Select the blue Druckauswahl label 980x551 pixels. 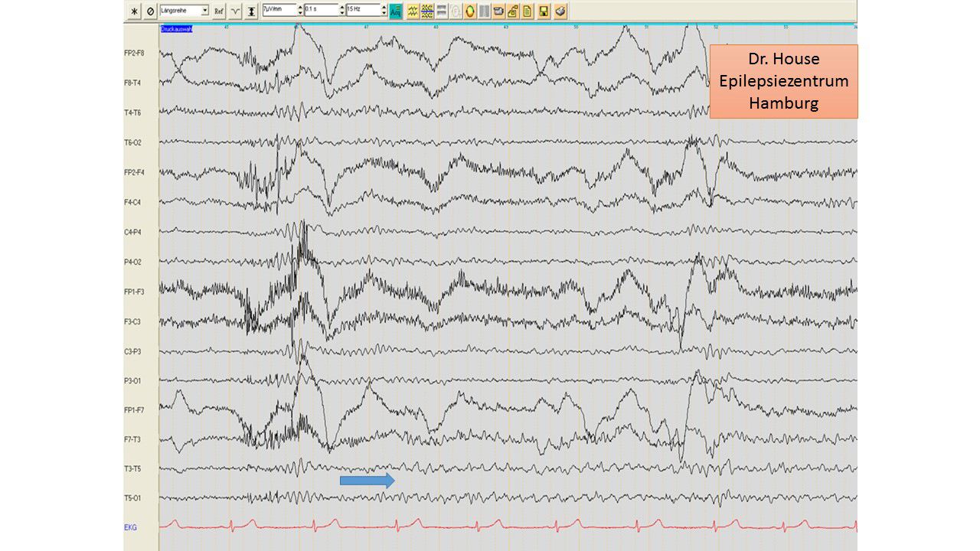point(176,29)
